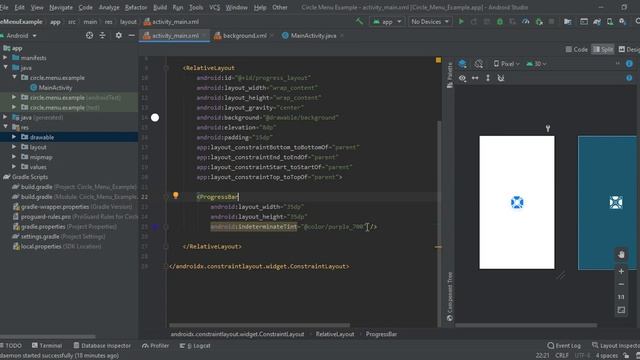640x360 pixels.
Task: Open the No Devices dropdown
Action: click(430, 21)
